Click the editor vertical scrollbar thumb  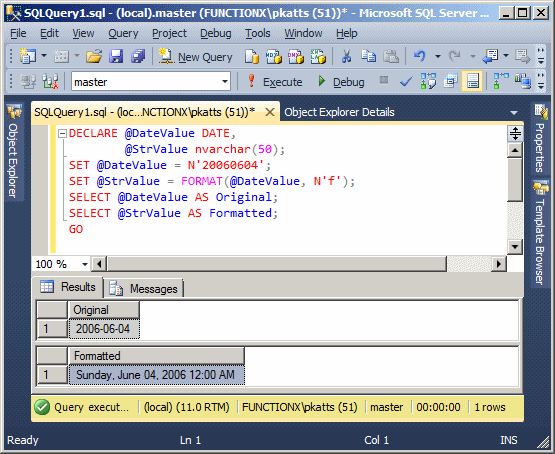[x=515, y=180]
